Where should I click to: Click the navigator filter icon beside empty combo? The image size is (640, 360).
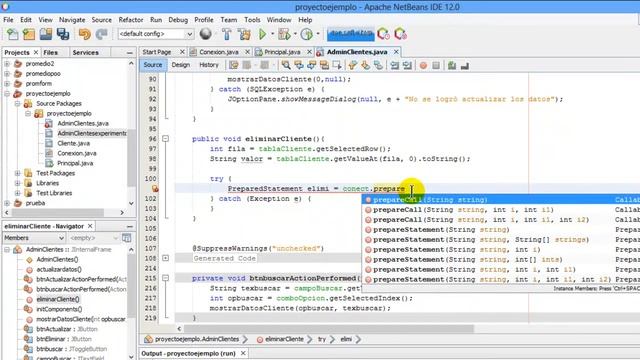(x=127, y=238)
